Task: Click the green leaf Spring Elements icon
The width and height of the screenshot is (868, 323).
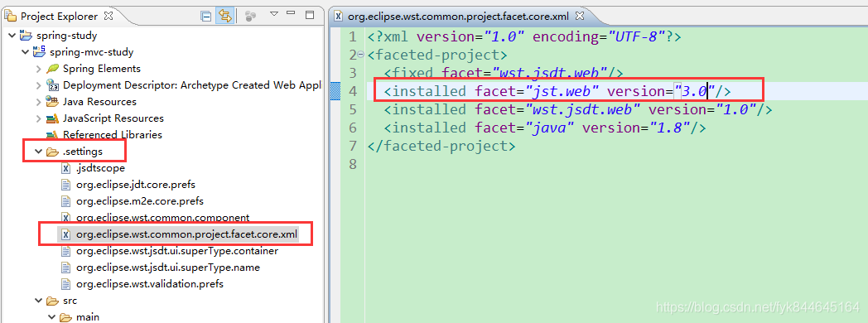Action: coord(52,69)
